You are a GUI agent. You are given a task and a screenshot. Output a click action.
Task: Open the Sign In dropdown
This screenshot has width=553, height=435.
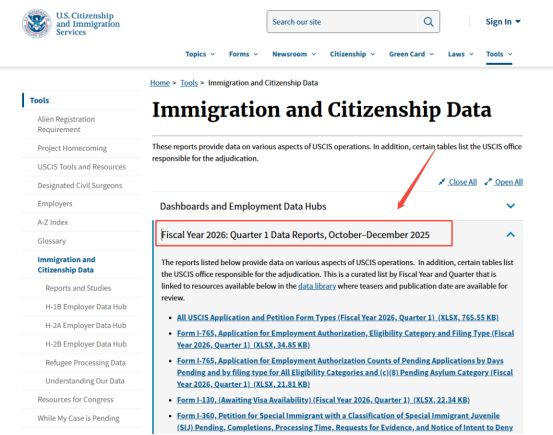[503, 22]
